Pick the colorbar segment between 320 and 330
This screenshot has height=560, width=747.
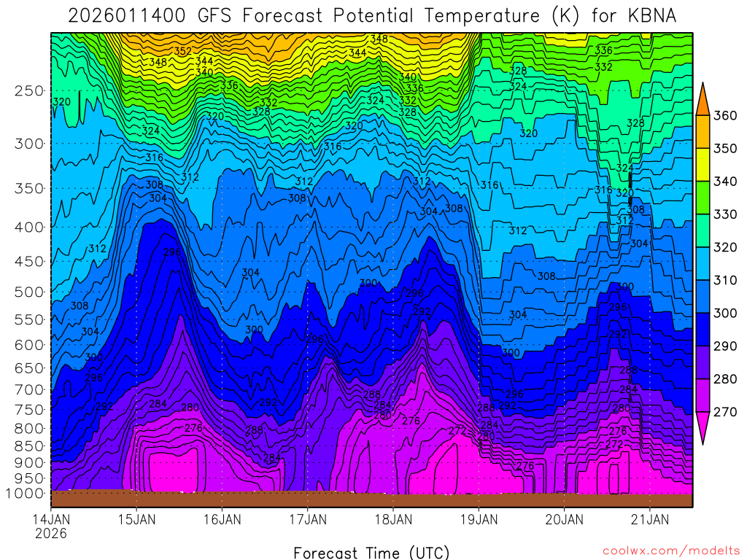[x=703, y=230]
